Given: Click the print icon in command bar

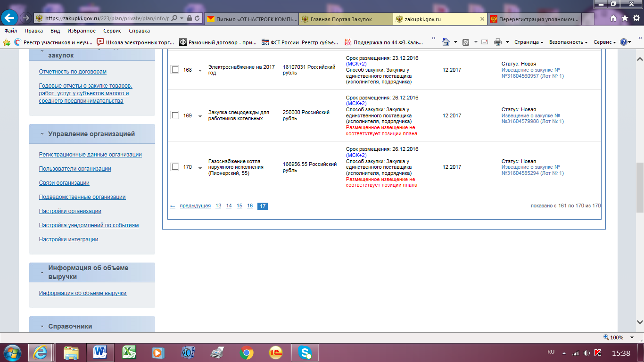Looking at the screenshot, I should click(498, 42).
